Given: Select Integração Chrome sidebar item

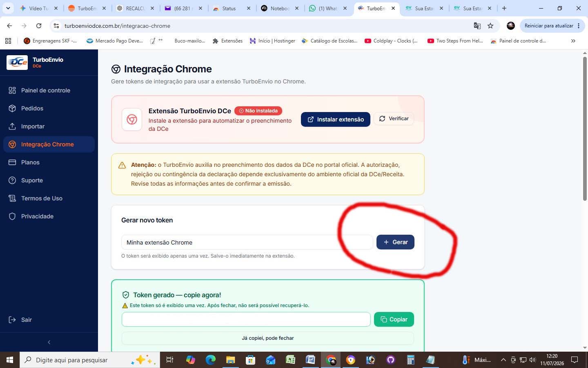Looking at the screenshot, I should (x=49, y=144).
